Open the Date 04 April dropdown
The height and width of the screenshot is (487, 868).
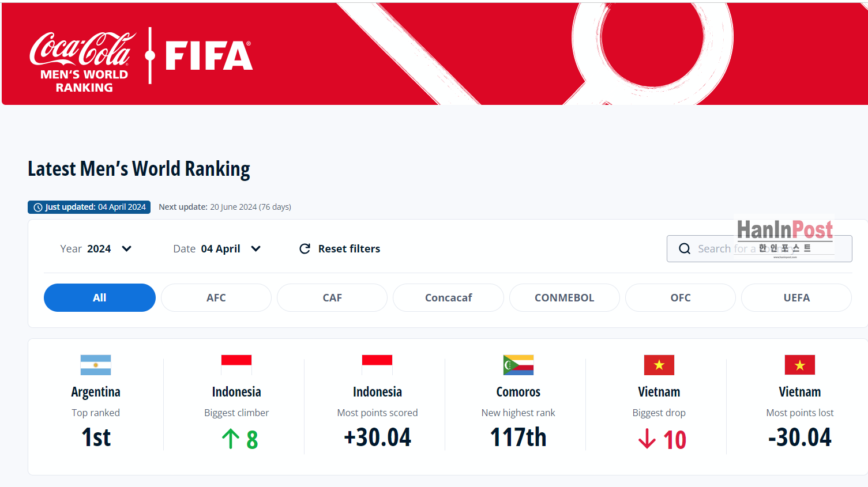pyautogui.click(x=217, y=248)
